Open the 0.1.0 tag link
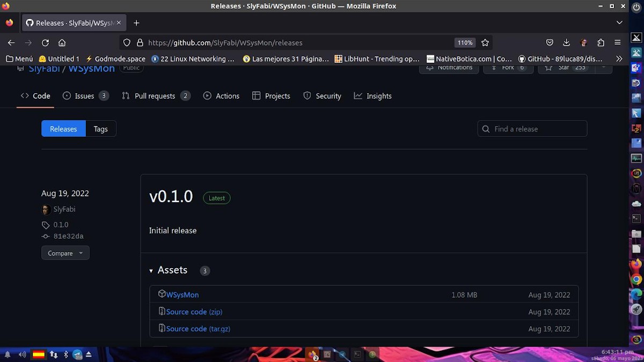The image size is (644, 362). point(61,225)
